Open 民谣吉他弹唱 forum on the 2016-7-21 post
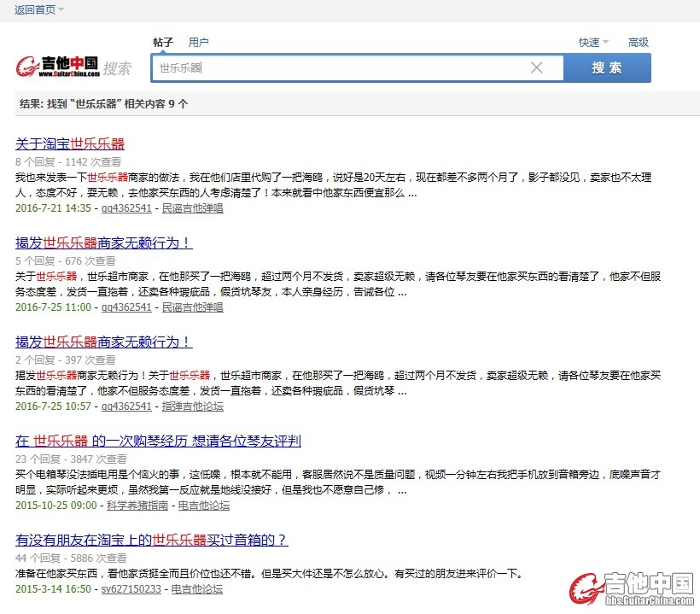This screenshot has height=614, width=700. click(192, 208)
